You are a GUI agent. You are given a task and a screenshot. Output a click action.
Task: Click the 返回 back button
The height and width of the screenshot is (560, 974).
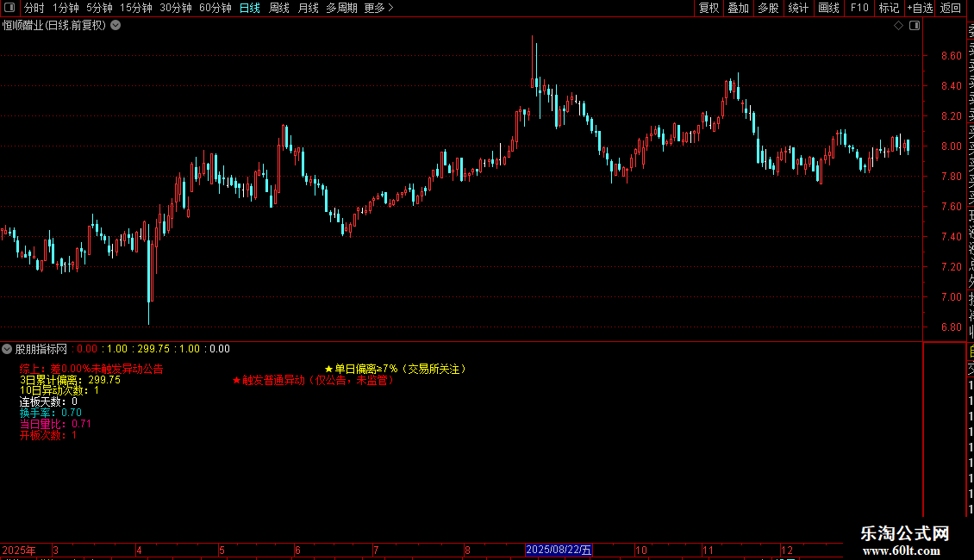tap(951, 8)
